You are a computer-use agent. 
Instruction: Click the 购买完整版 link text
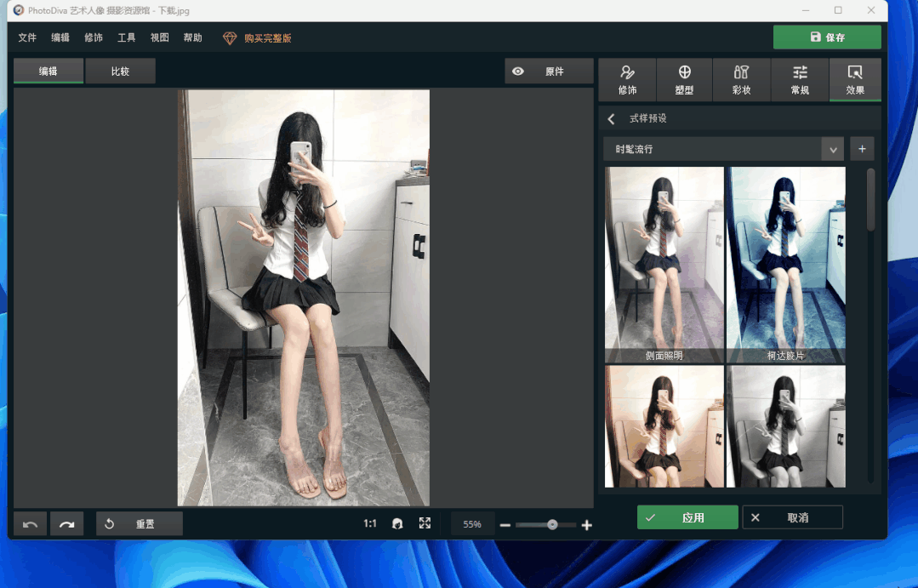point(267,38)
